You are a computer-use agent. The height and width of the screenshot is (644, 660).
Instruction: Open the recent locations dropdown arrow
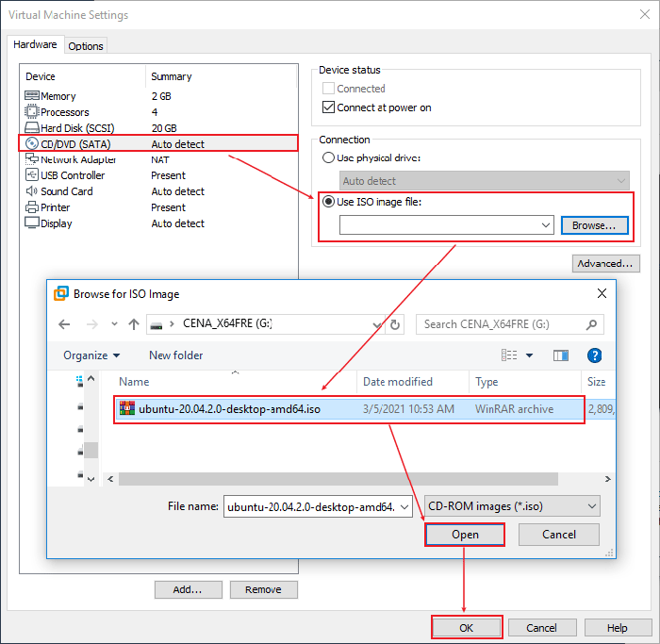(114, 324)
